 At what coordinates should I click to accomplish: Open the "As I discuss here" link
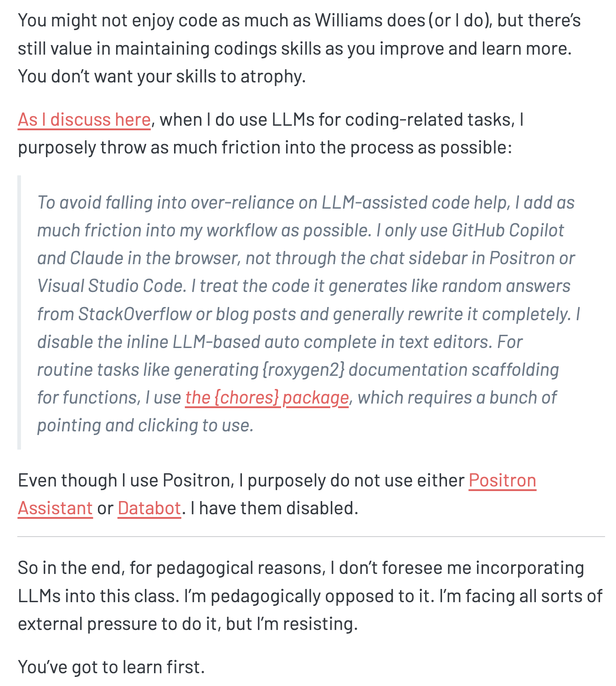pyautogui.click(x=84, y=120)
